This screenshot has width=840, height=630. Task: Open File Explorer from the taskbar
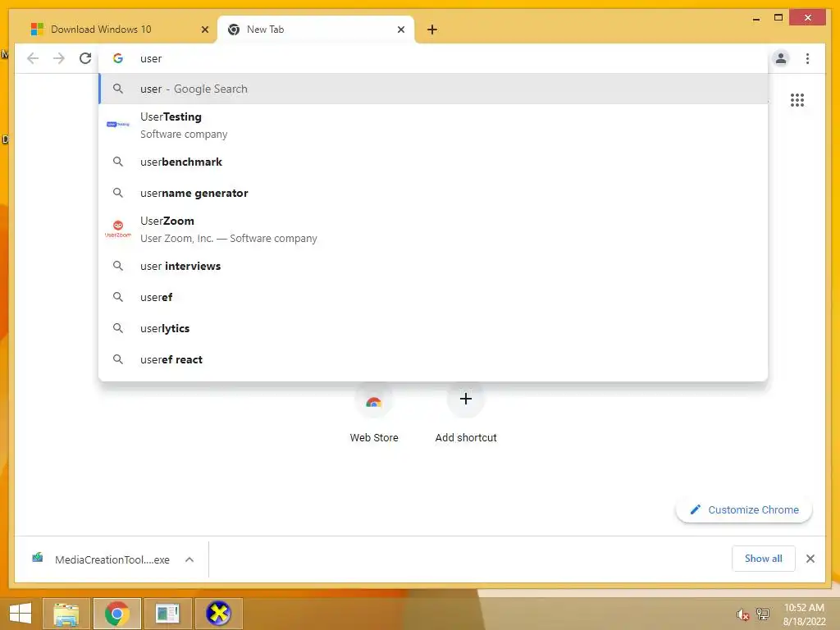(66, 614)
